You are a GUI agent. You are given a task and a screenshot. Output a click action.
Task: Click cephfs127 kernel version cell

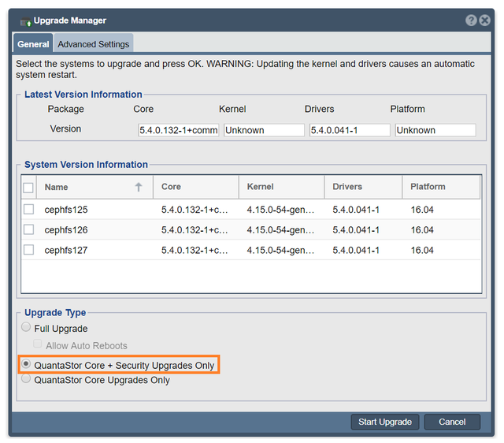coord(280,251)
